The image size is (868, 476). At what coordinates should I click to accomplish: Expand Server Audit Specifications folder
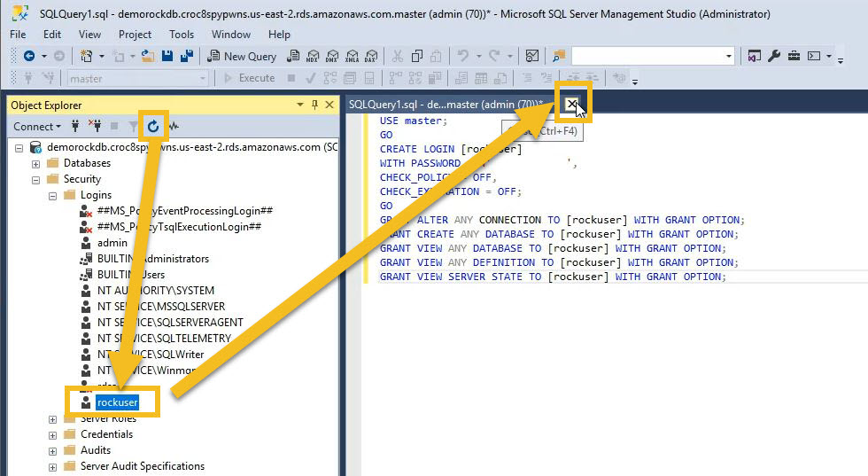[x=52, y=468]
